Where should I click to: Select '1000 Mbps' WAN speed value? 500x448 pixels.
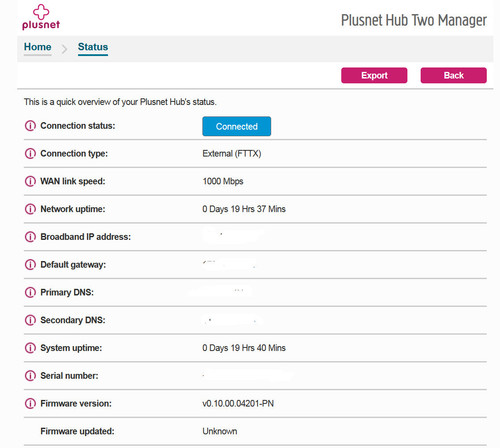223,181
